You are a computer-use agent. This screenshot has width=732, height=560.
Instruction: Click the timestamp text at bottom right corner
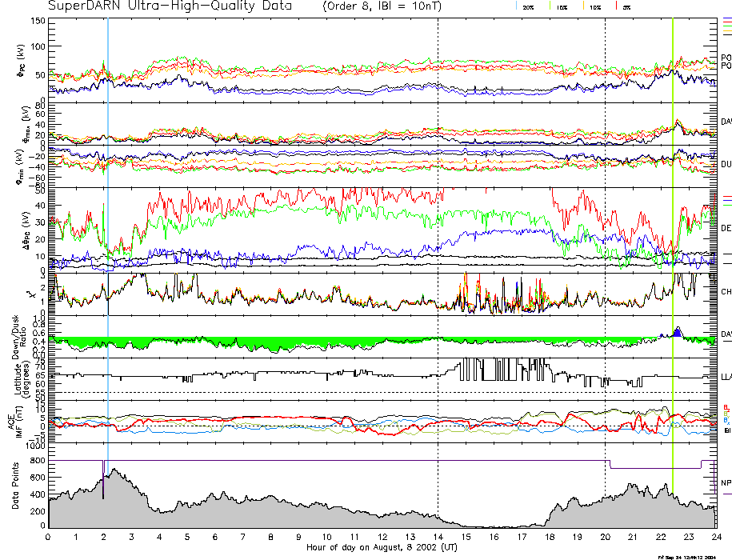[692, 557]
